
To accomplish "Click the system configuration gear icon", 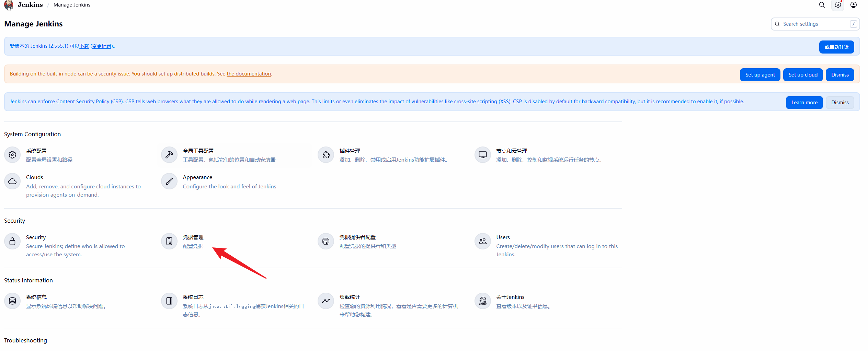I will point(12,155).
